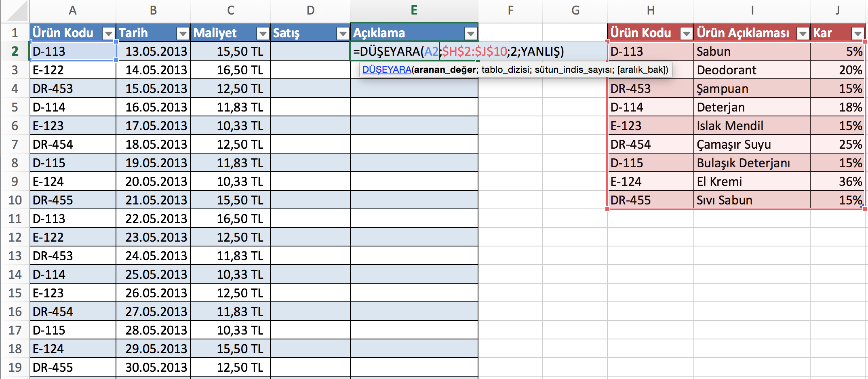The width and height of the screenshot is (868, 379).
Task: Open the Açıklama filter dropdown
Action: [x=470, y=34]
